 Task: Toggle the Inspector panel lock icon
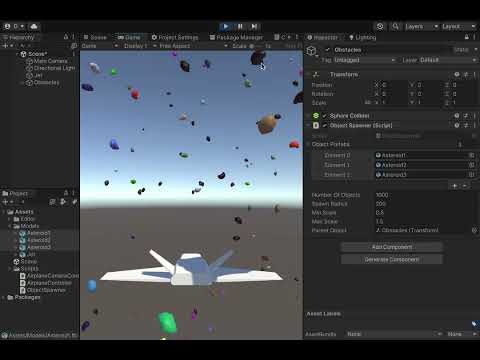pyautogui.click(x=467, y=37)
